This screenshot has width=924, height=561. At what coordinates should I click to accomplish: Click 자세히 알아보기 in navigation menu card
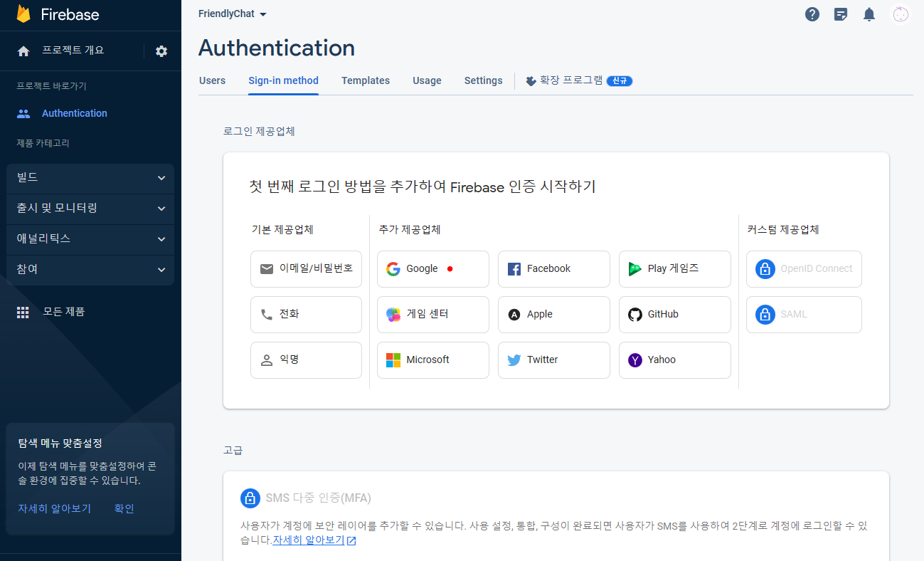pos(55,508)
